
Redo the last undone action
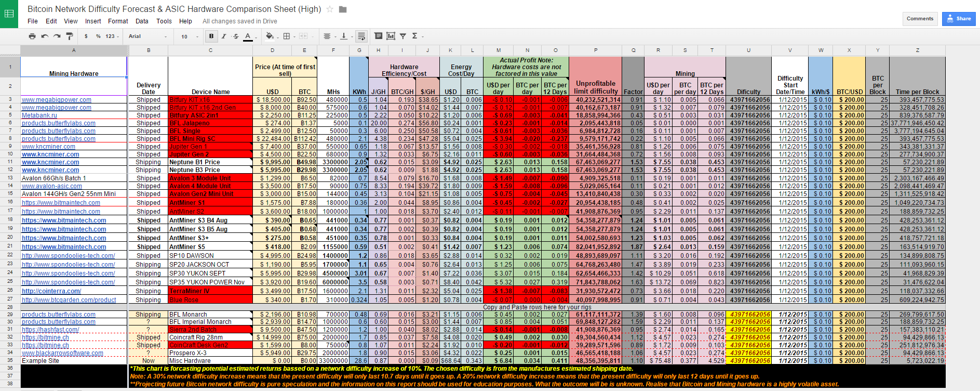point(57,36)
